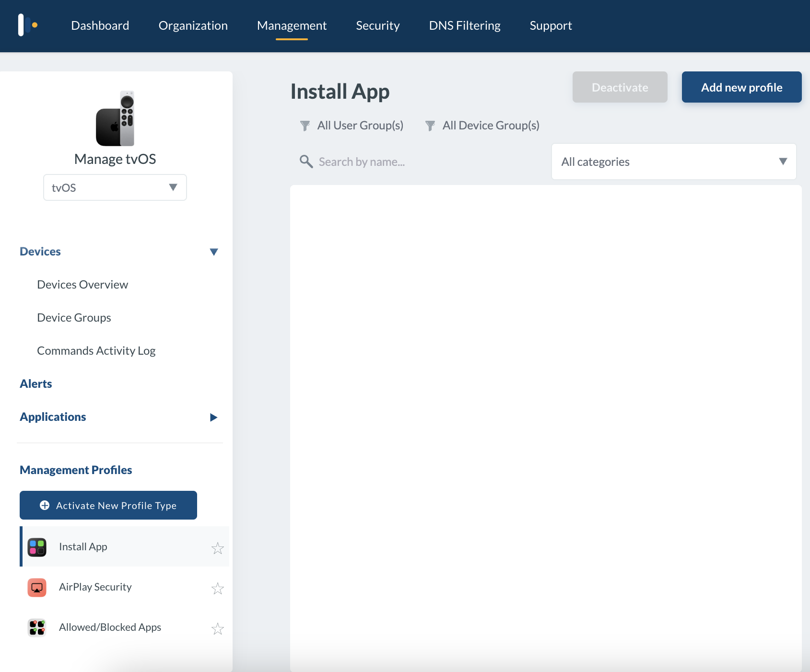Open the Alerts section
Viewport: 810px width, 672px height.
point(36,384)
